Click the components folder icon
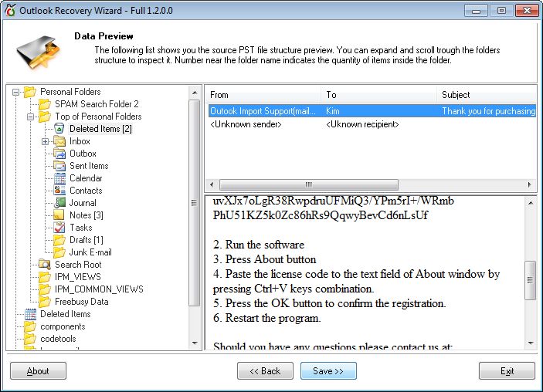Viewport: 543px width, 392px height. pyautogui.click(x=30, y=326)
